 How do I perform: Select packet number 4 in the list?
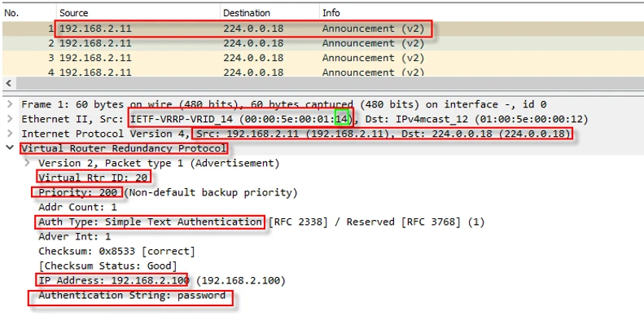pyautogui.click(x=323, y=71)
